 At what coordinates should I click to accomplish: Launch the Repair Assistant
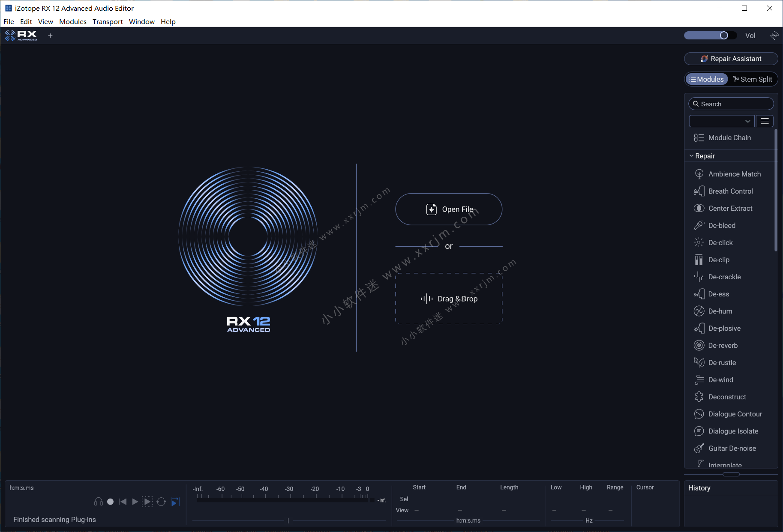[731, 59]
